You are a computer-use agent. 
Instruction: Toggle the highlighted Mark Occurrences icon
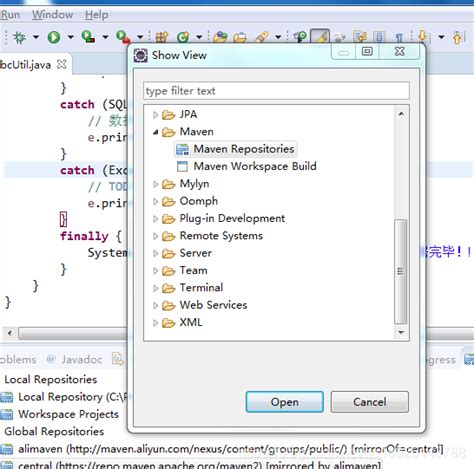click(320, 36)
